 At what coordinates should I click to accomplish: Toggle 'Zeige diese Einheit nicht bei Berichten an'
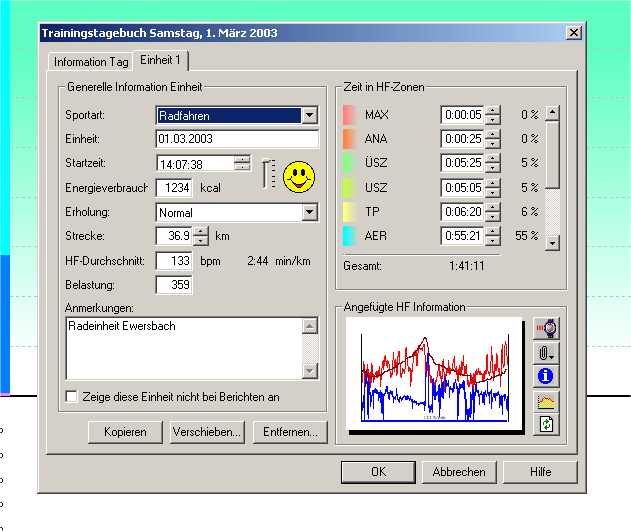71,397
